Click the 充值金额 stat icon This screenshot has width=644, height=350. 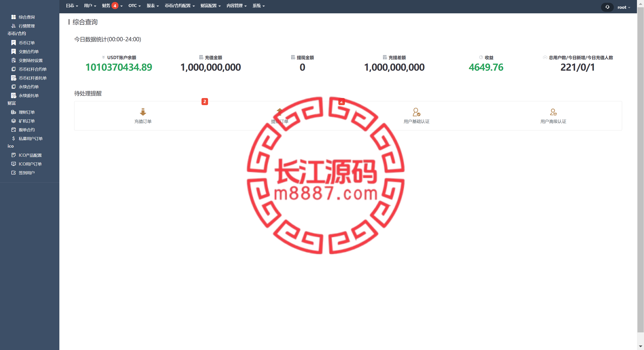(201, 57)
